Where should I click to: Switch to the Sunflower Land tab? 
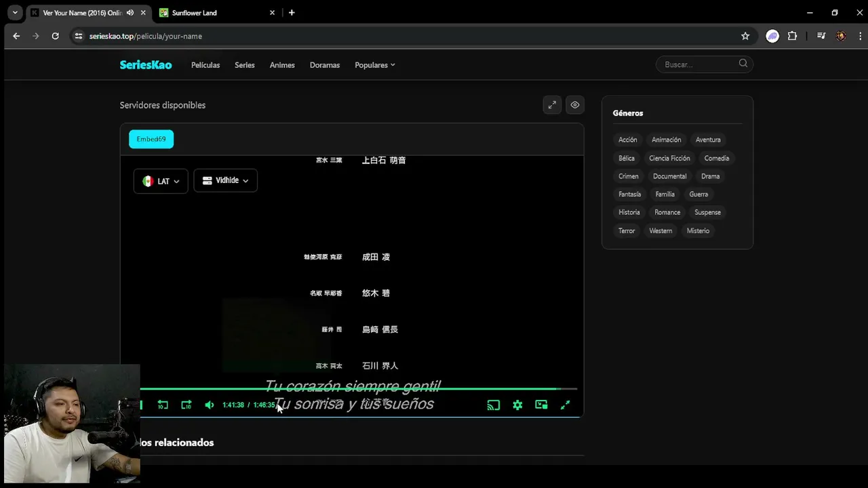tap(218, 13)
